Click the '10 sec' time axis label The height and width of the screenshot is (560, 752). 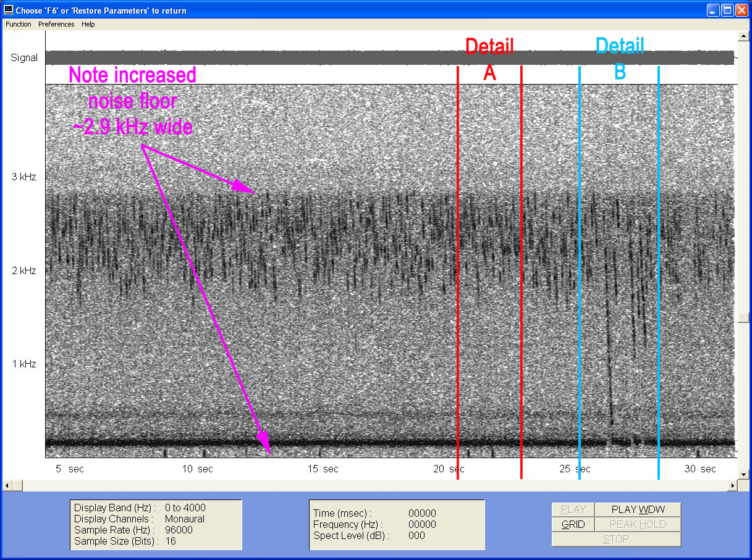click(197, 469)
